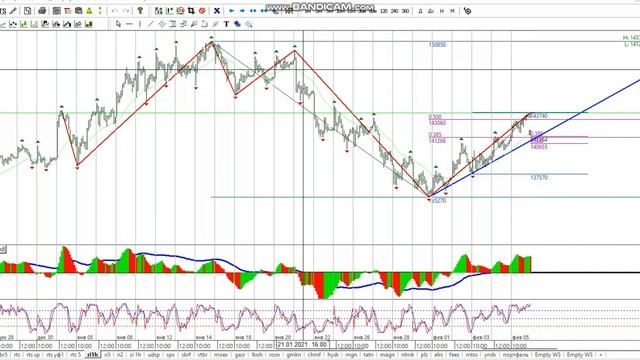The image size is (640, 360).
Task: Click the key-shaped icon in toolbar
Action: point(140,11)
